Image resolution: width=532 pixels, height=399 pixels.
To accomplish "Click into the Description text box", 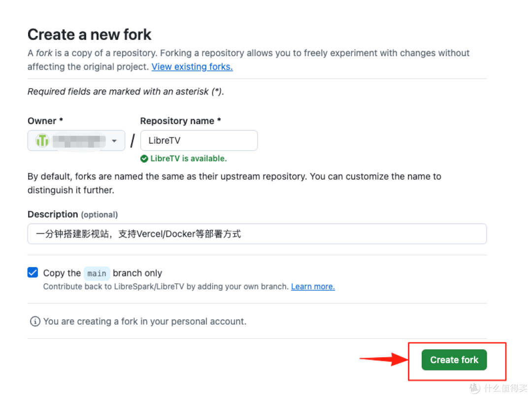I will tap(257, 234).
